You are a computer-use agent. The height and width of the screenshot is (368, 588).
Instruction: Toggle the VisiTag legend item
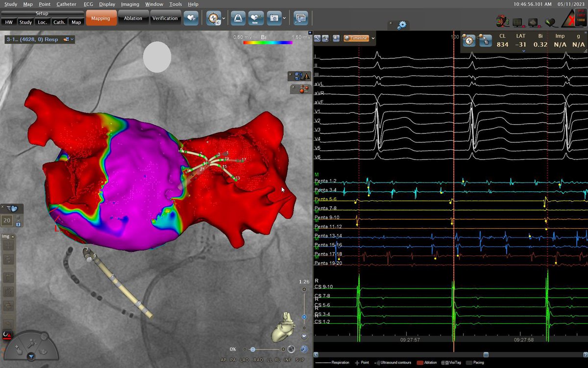(x=452, y=363)
